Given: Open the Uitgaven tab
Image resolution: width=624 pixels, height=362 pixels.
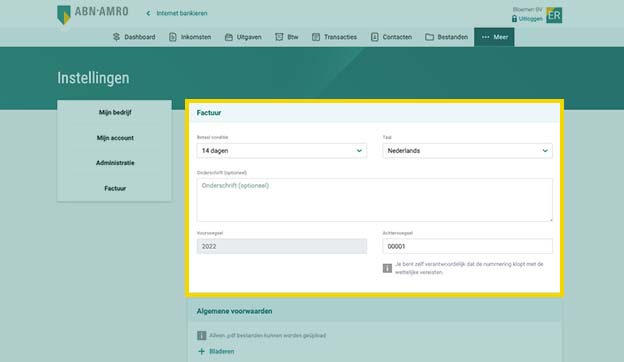Looking at the screenshot, I should pos(243,37).
